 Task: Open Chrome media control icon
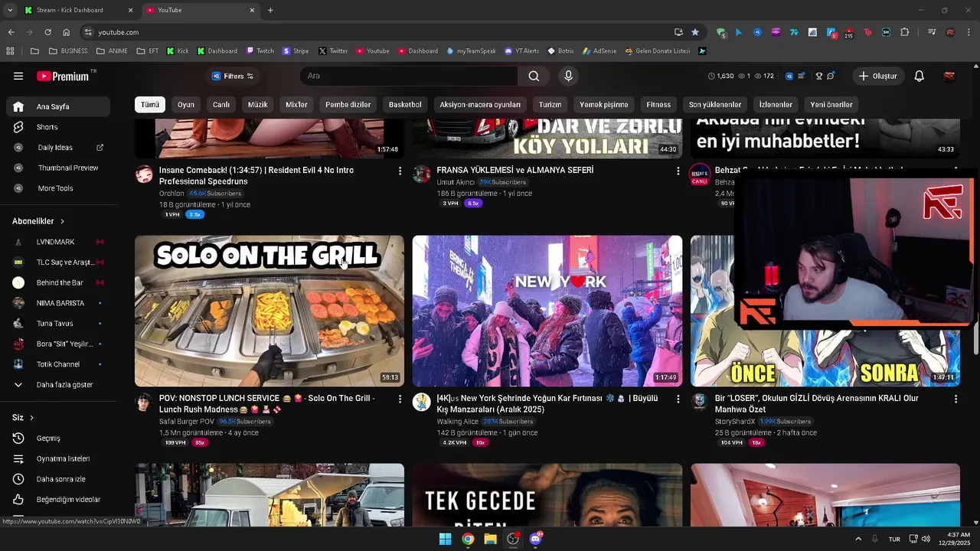click(932, 32)
